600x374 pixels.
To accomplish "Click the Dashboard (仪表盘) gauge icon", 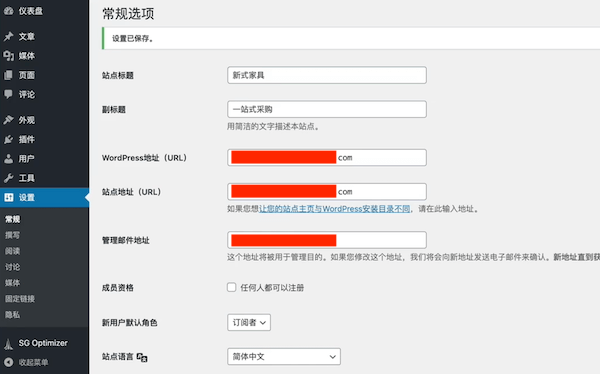I will pos(8,11).
